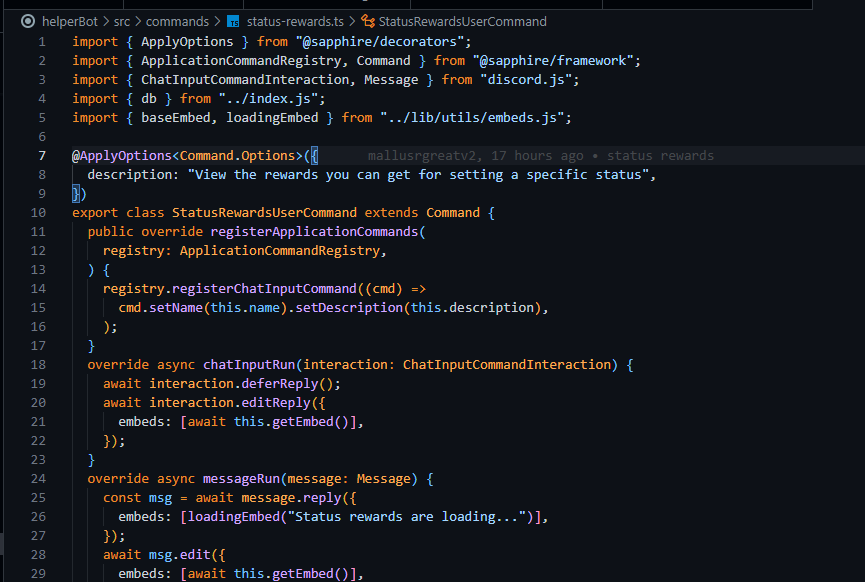Click '@ApplyOptions' decorator on line 7

[x=122, y=156]
